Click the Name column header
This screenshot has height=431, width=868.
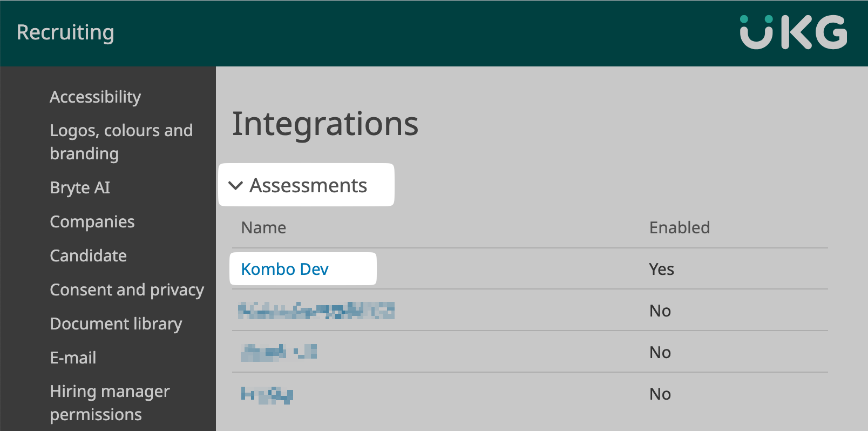pos(263,227)
